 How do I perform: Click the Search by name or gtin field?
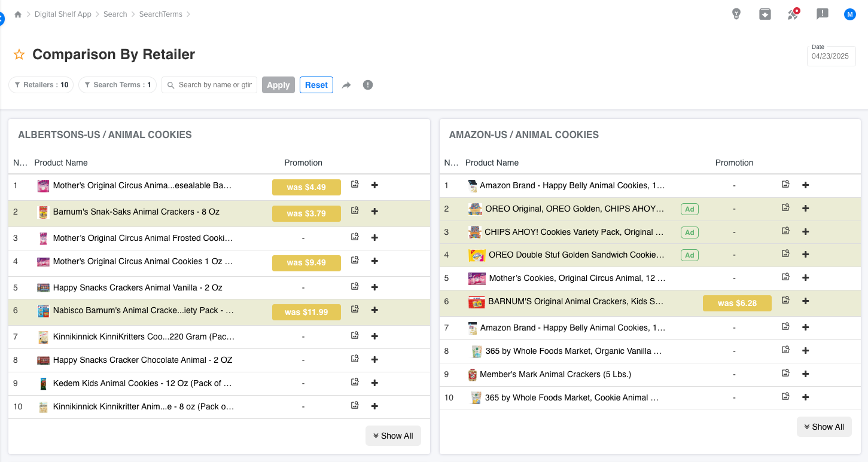tap(209, 85)
